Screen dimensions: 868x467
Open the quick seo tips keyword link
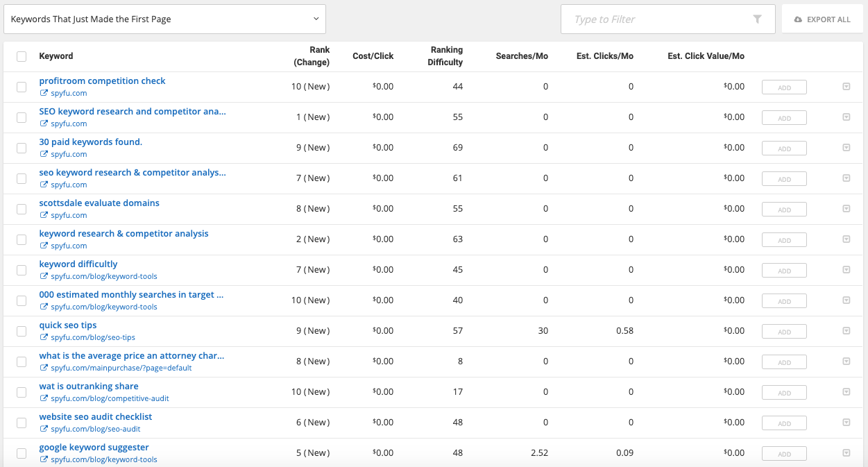click(x=68, y=325)
